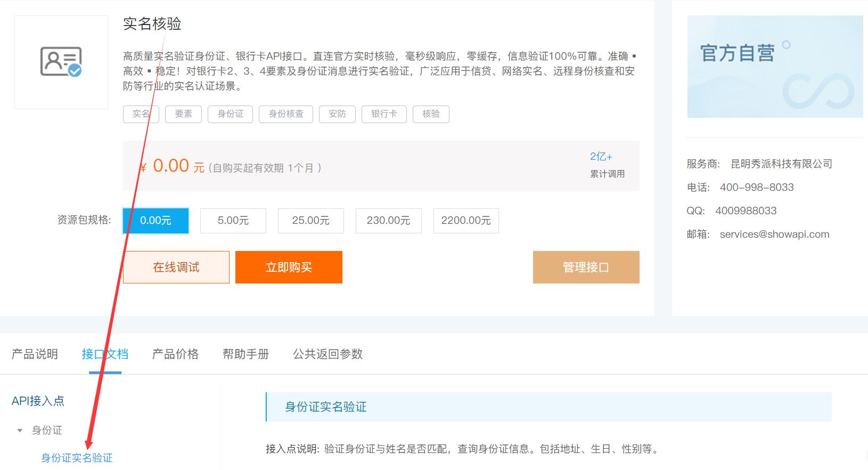Open the 产品价格 tab
The width and height of the screenshot is (868, 470).
coord(175,354)
